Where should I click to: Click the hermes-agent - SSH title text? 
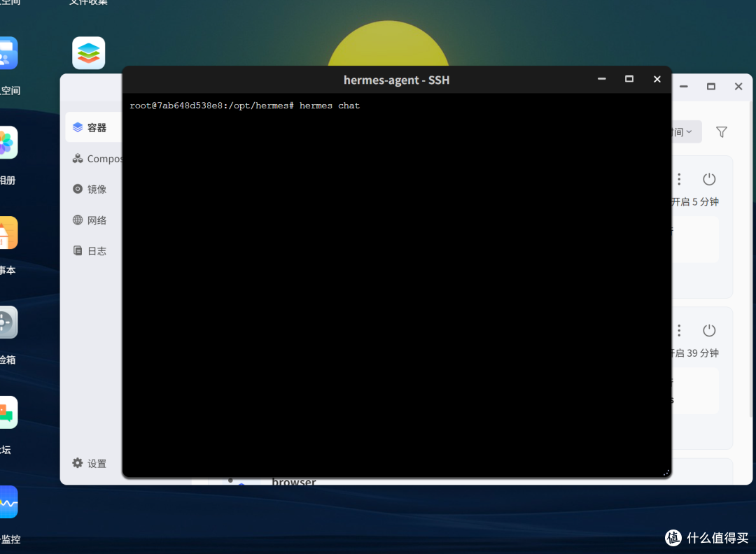(x=396, y=80)
